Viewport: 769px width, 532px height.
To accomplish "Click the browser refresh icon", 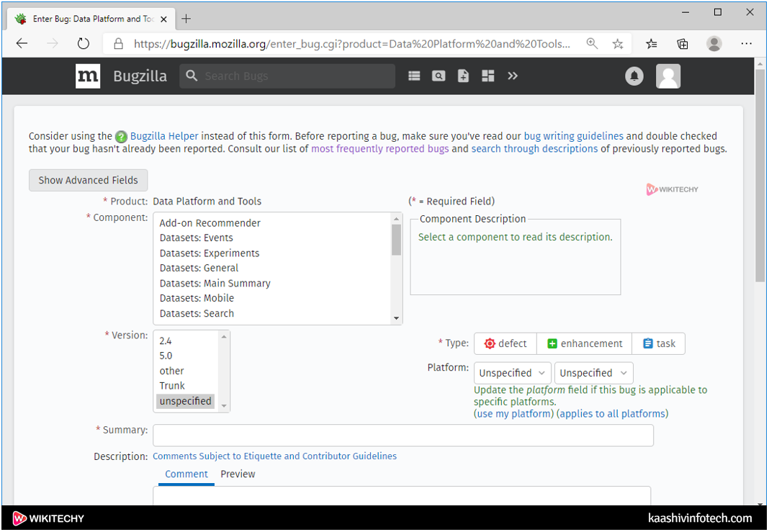I will pyautogui.click(x=84, y=44).
